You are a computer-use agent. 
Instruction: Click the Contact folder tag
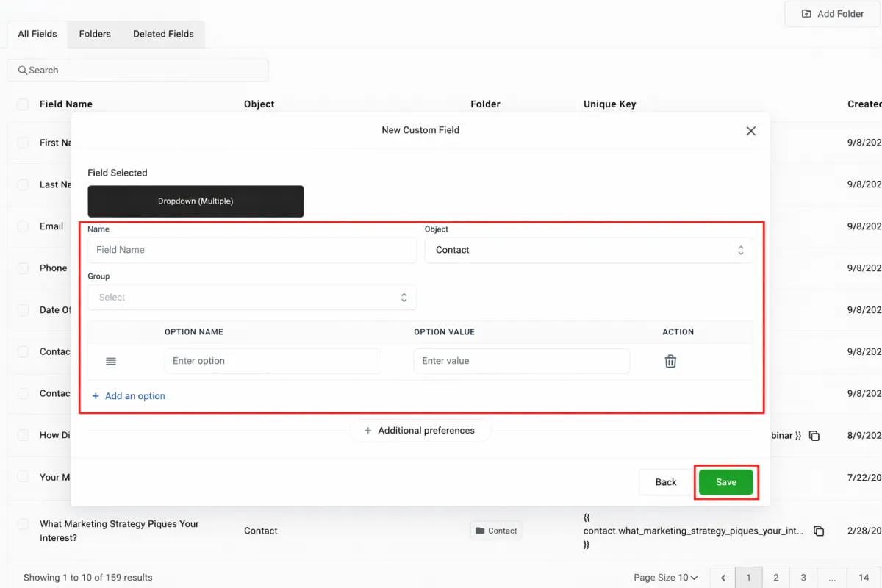pos(496,531)
